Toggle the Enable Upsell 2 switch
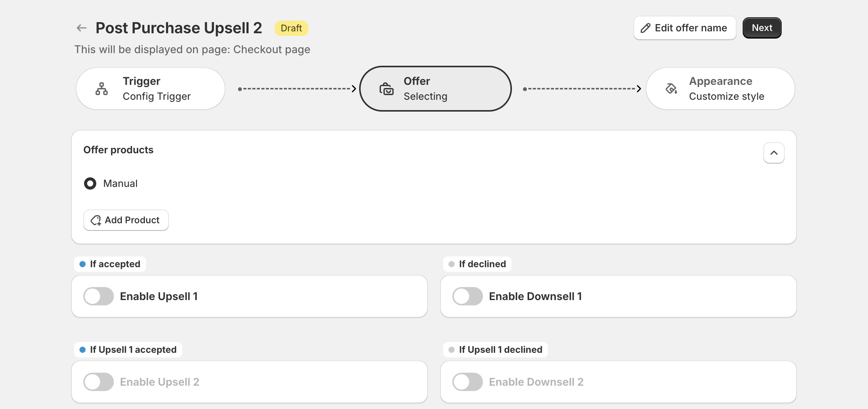Image resolution: width=868 pixels, height=409 pixels. [x=99, y=382]
